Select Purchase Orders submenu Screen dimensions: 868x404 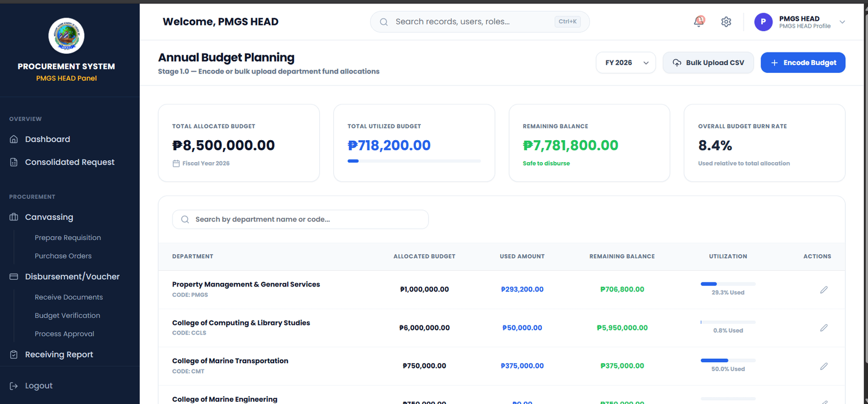tap(63, 256)
